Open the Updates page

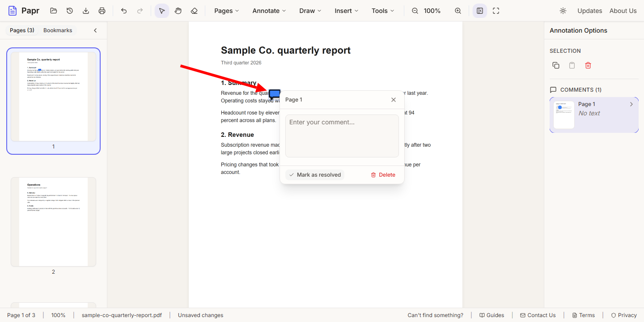589,11
